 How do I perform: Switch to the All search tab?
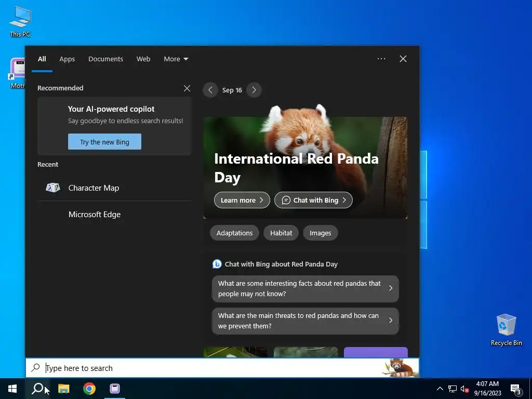pyautogui.click(x=42, y=59)
